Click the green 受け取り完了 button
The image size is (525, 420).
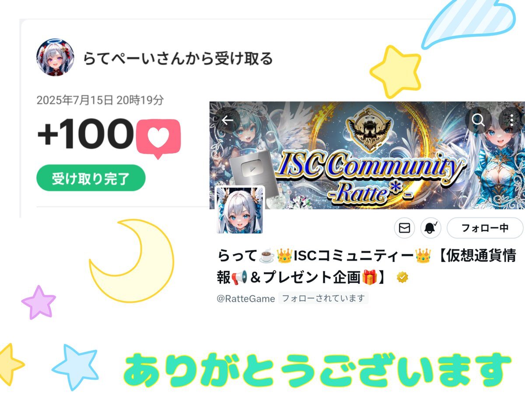pos(91,178)
